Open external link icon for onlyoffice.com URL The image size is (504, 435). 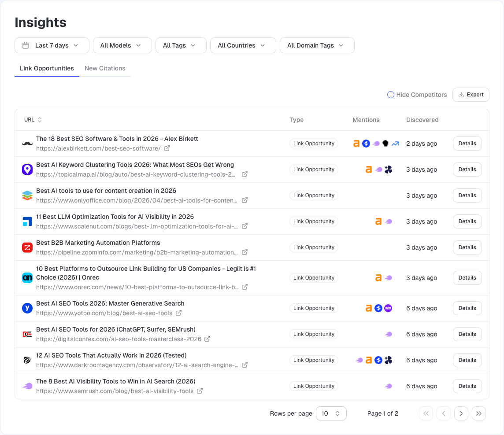[245, 200]
